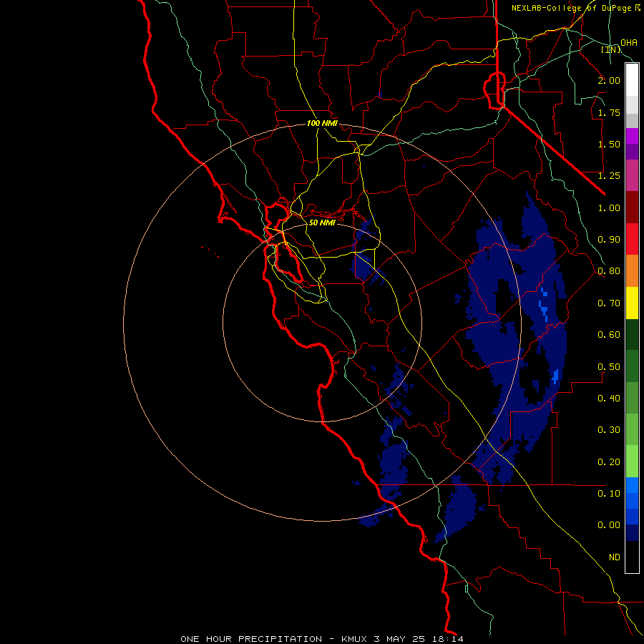Click the 1.75 legend value
Image resolution: width=644 pixels, height=644 pixels.
click(609, 112)
